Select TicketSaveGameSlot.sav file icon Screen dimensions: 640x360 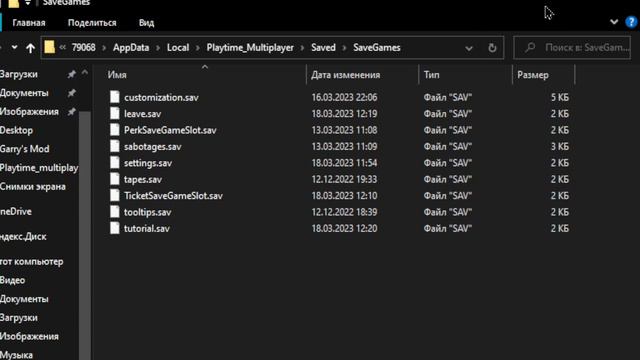coord(115,195)
